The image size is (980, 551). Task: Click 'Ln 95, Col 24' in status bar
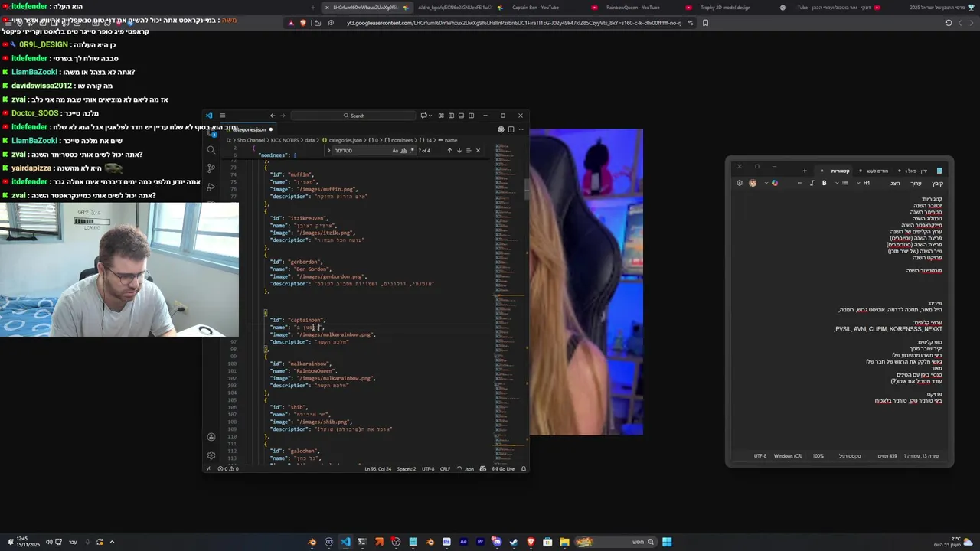coord(378,469)
